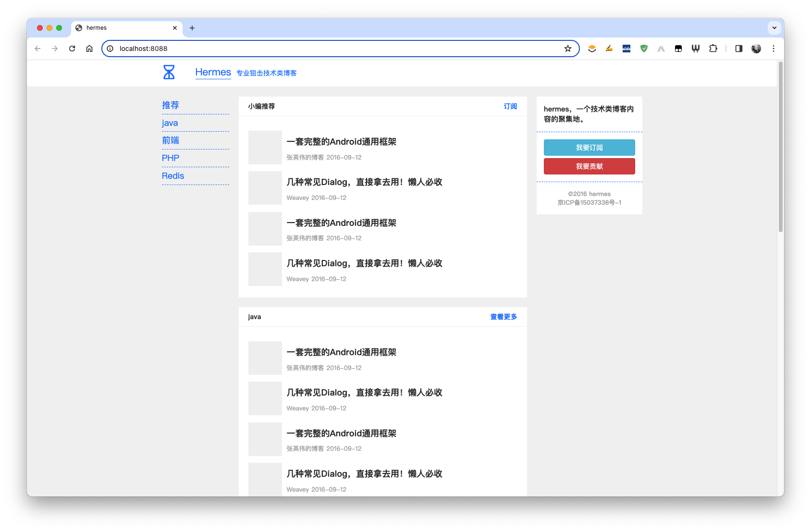Click the page vertical scrollbar
This screenshot has height=532, width=811.
(x=781, y=147)
